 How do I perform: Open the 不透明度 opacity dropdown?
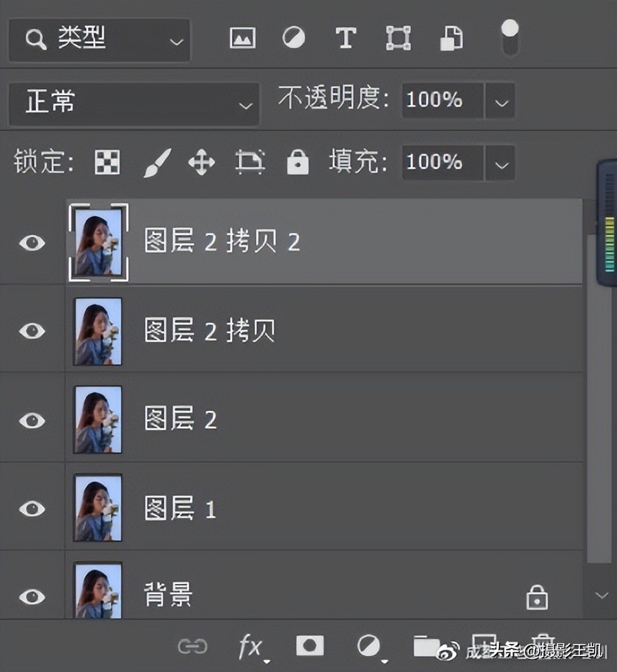pyautogui.click(x=502, y=101)
